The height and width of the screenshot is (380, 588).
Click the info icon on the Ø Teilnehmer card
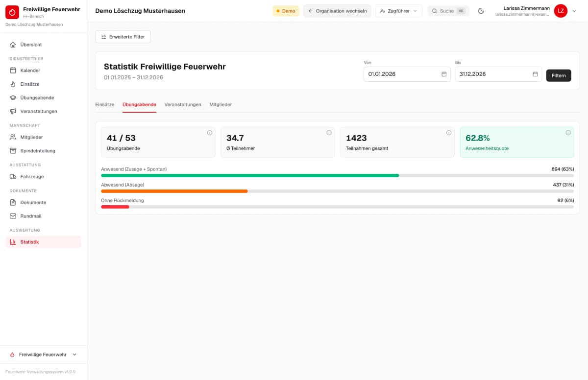coord(329,133)
